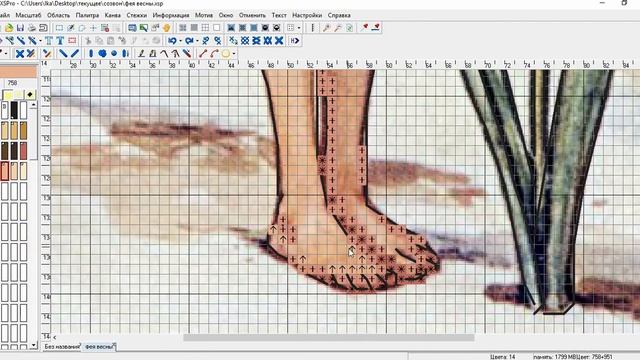Open the Информация menu
The width and height of the screenshot is (640, 360).
tap(171, 15)
